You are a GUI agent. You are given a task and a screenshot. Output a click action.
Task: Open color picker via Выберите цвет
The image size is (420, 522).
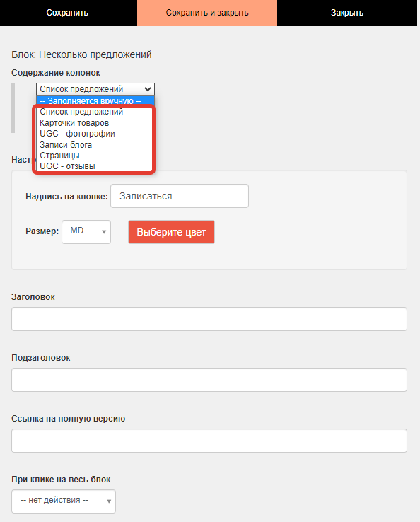coord(171,232)
